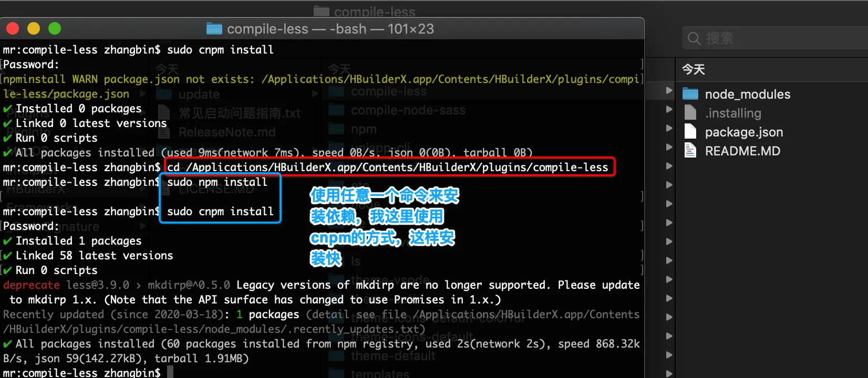This screenshot has width=868, height=378.
Task: Click the folder icon in the background window title
Action: (x=322, y=11)
